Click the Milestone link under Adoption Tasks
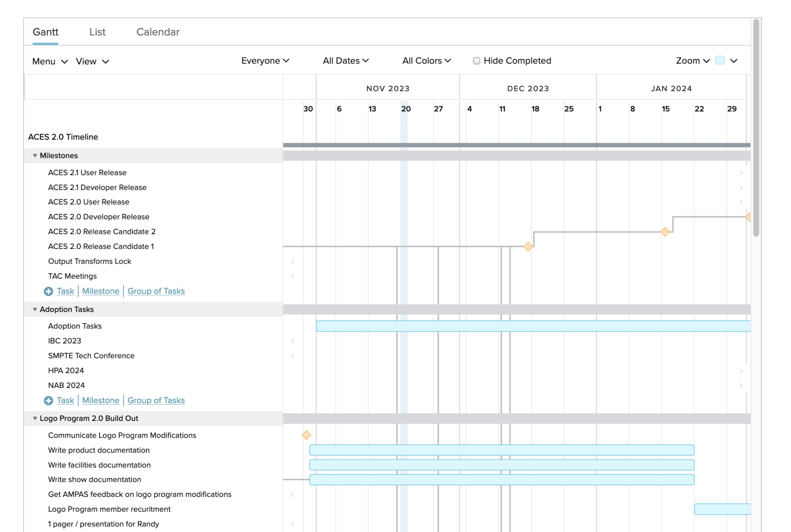 100,400
